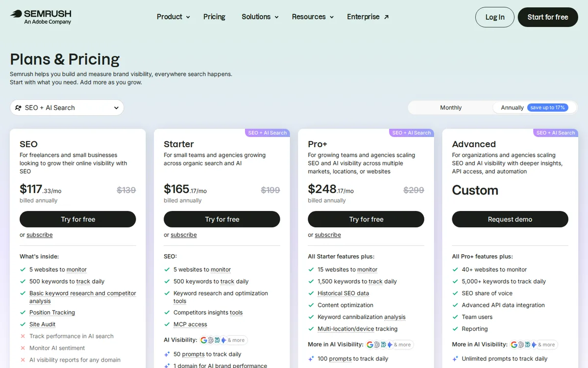The image size is (588, 368).
Task: Click checkmark beside Historical SEO data
Action: [311, 293]
